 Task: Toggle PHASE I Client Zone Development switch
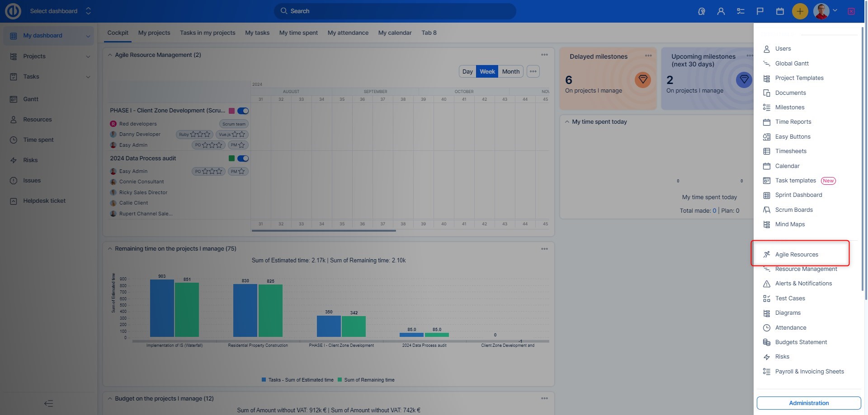coord(243,111)
